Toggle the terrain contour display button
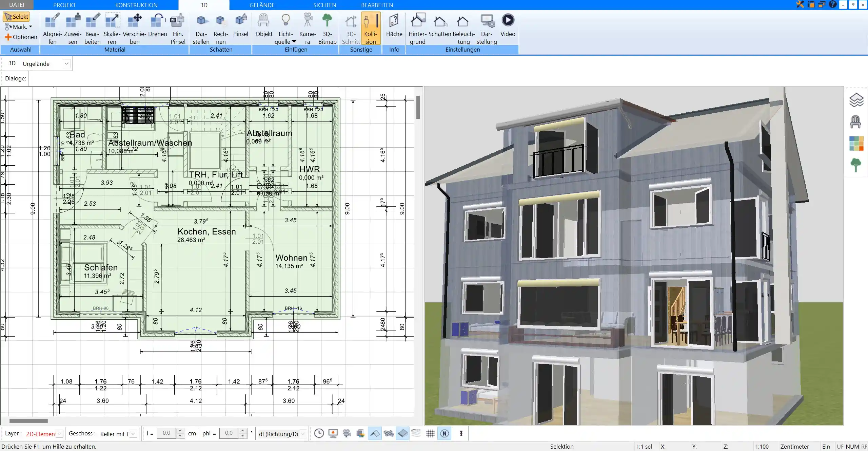The image size is (868, 451). tap(416, 433)
